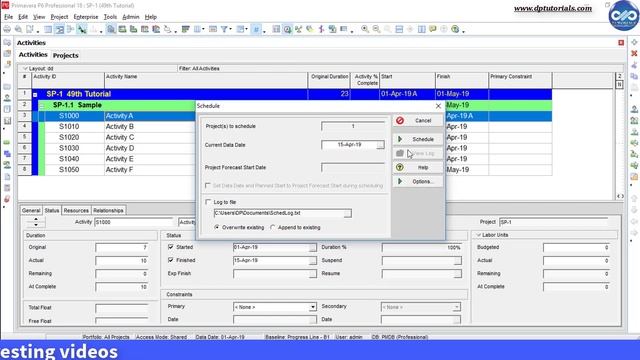Click the blue overlapping squares left sidebar icon
Viewport: 640px width, 360px height.
coord(7,154)
